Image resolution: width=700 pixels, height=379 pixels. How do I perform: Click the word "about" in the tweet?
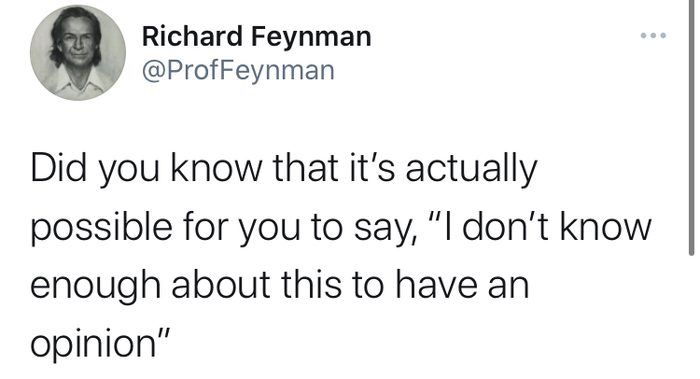(x=221, y=284)
